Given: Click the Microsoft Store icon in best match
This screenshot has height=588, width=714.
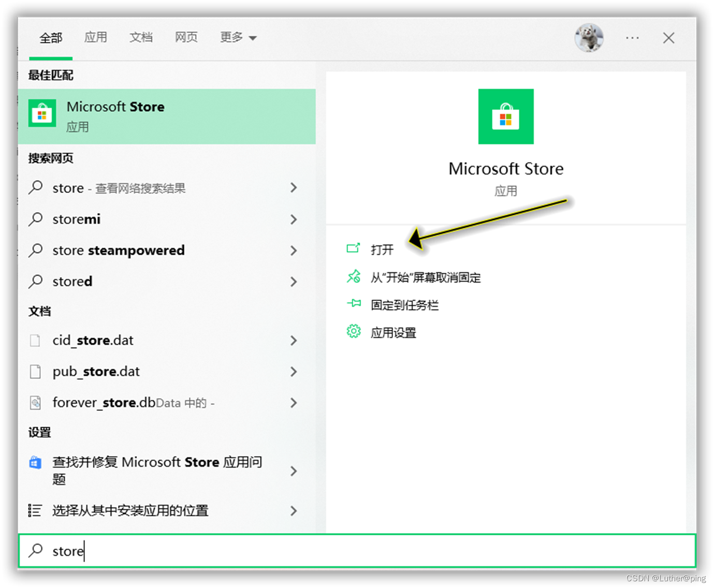Looking at the screenshot, I should point(42,113).
